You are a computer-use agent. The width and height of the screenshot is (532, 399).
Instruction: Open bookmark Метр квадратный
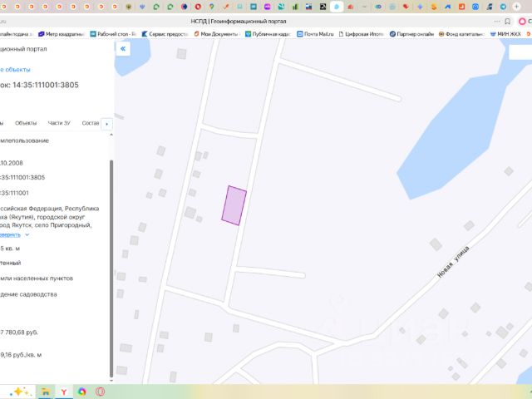pos(61,34)
